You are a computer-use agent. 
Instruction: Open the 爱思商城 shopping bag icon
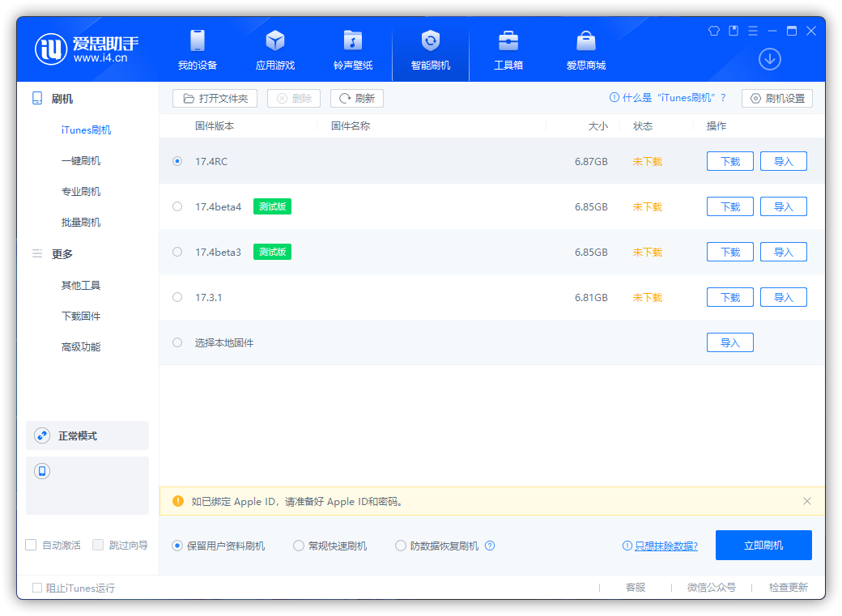coord(586,40)
